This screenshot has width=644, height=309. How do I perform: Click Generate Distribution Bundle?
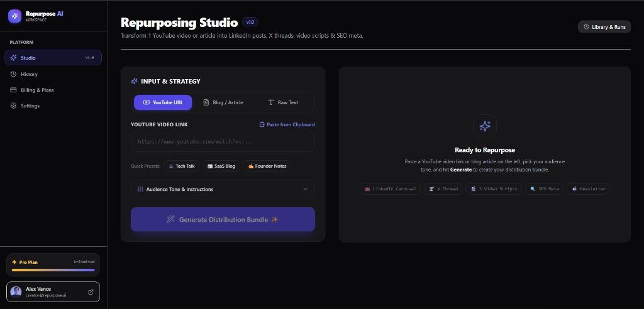tap(223, 220)
